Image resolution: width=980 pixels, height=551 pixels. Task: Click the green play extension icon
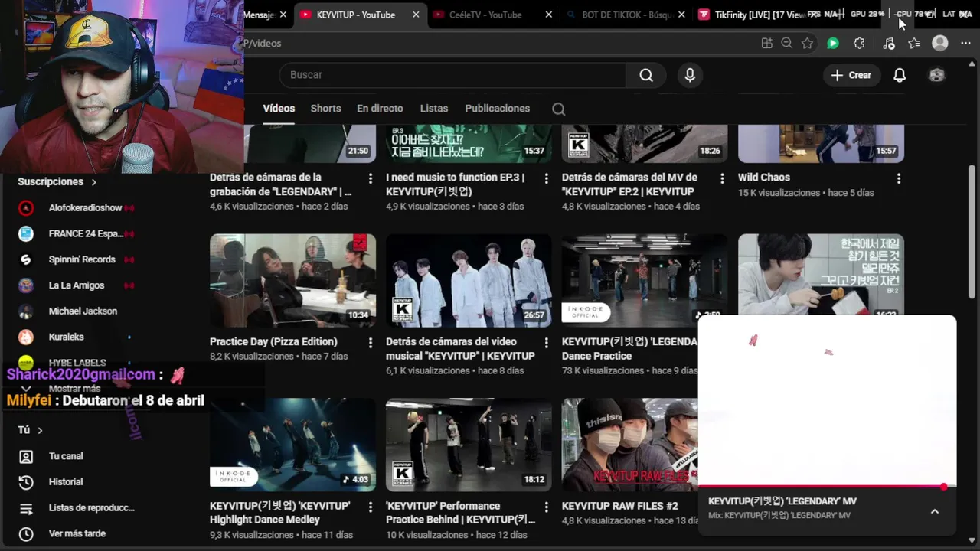pos(833,44)
